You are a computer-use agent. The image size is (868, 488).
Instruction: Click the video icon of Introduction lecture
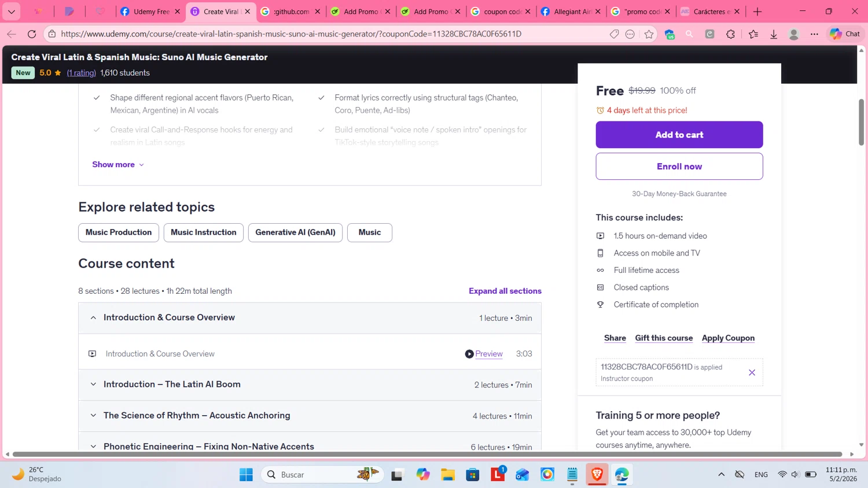93,354
